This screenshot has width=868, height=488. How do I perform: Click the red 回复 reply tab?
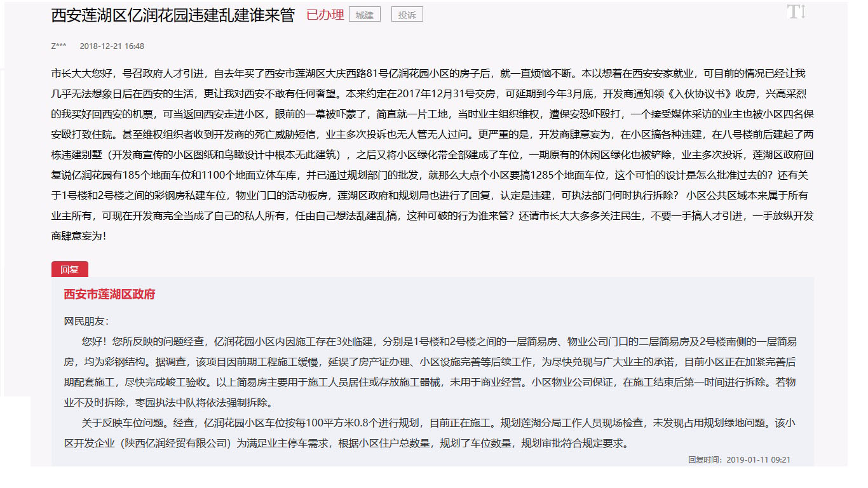click(69, 269)
